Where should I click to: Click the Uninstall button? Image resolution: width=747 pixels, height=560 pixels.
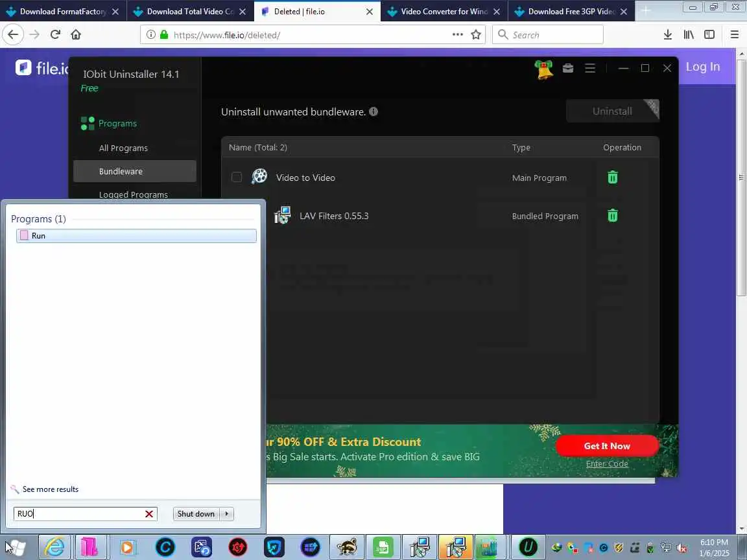pyautogui.click(x=612, y=111)
